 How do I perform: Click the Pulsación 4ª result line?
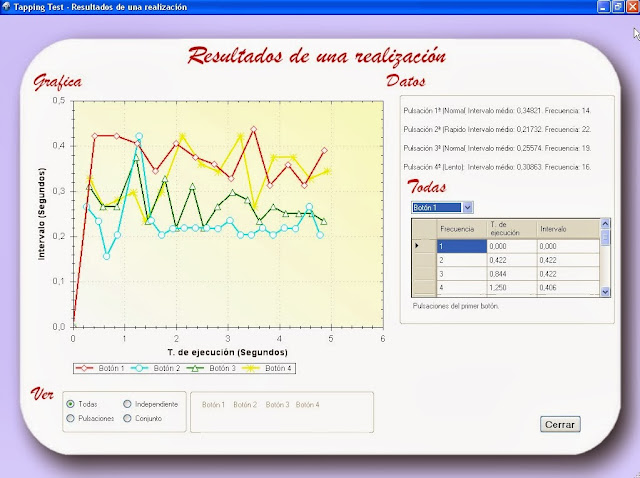pyautogui.click(x=497, y=167)
